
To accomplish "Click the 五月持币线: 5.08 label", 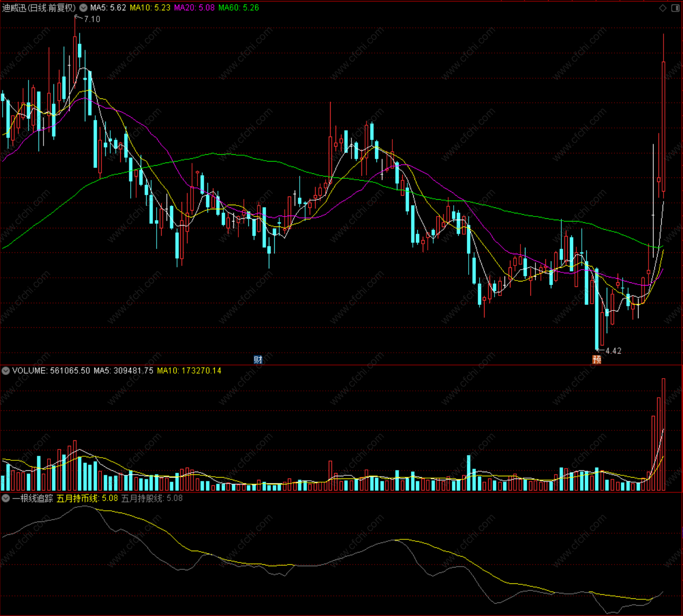I will (87, 498).
